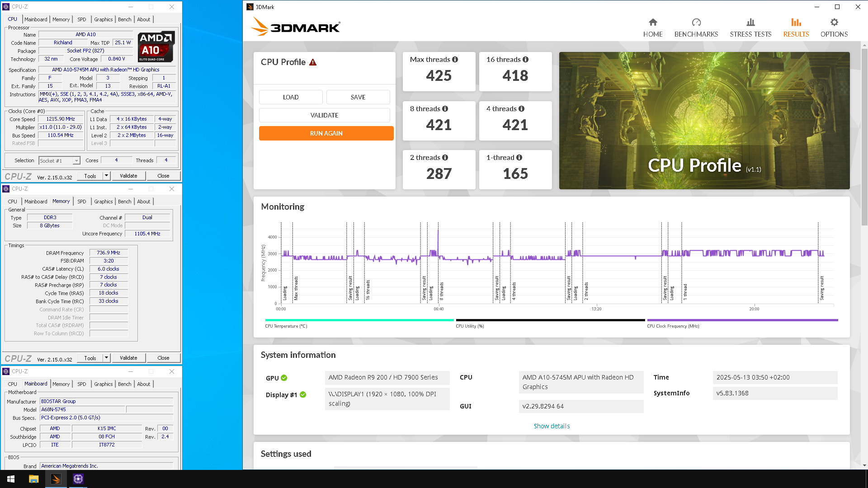
Task: Show info for 16 threads score
Action: (526, 60)
